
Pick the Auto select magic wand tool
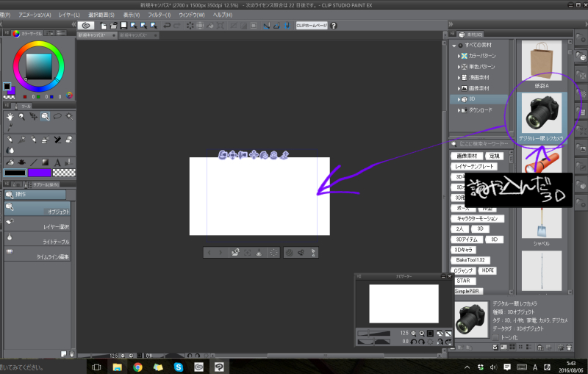[68, 117]
